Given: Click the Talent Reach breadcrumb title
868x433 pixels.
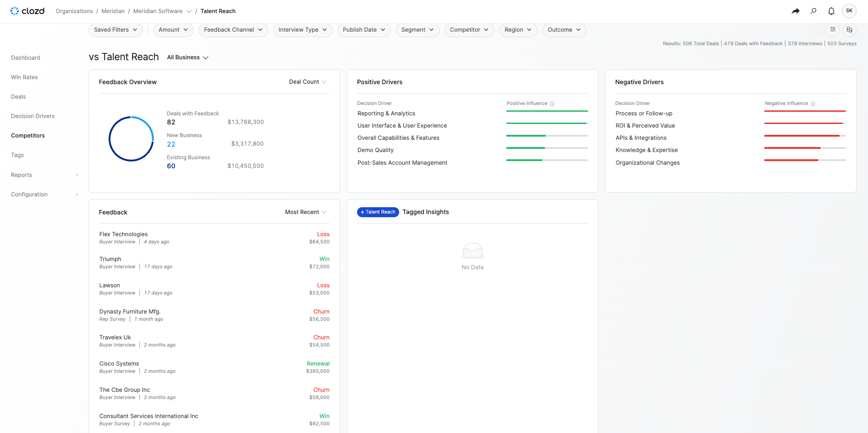Looking at the screenshot, I should [x=218, y=11].
